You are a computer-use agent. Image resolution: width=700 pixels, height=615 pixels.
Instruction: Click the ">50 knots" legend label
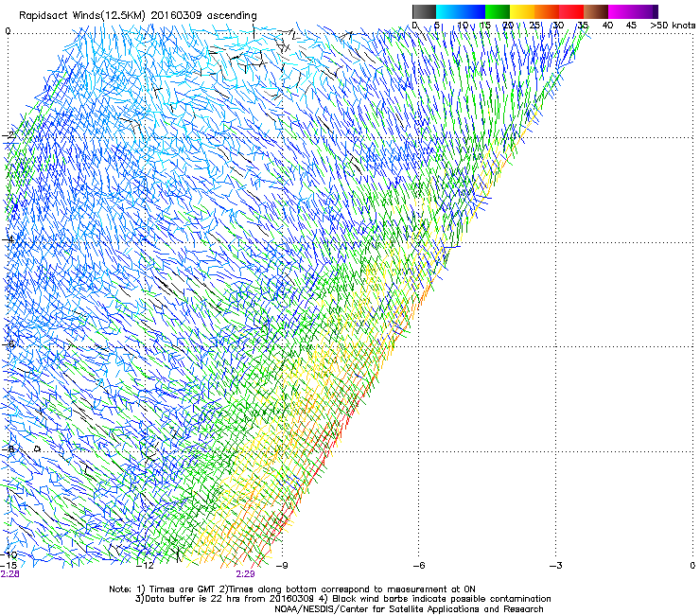pos(673,26)
